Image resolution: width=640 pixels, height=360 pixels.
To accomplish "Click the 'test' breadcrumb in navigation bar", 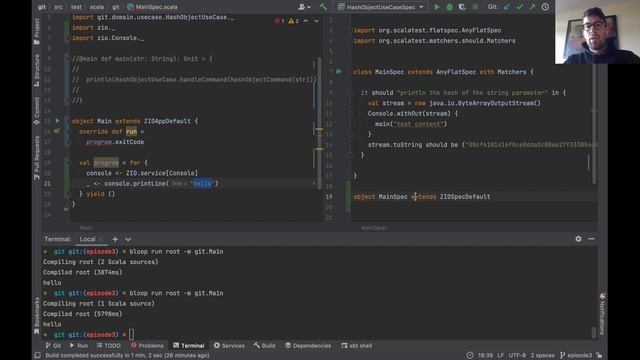I will tap(76, 7).
